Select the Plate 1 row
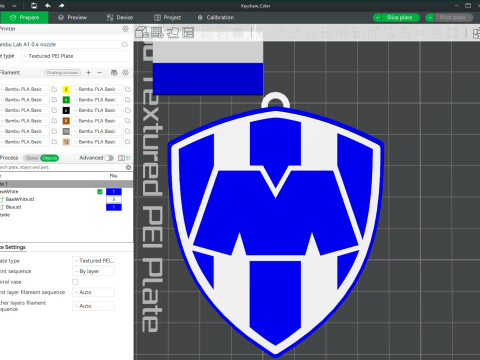 (66, 184)
